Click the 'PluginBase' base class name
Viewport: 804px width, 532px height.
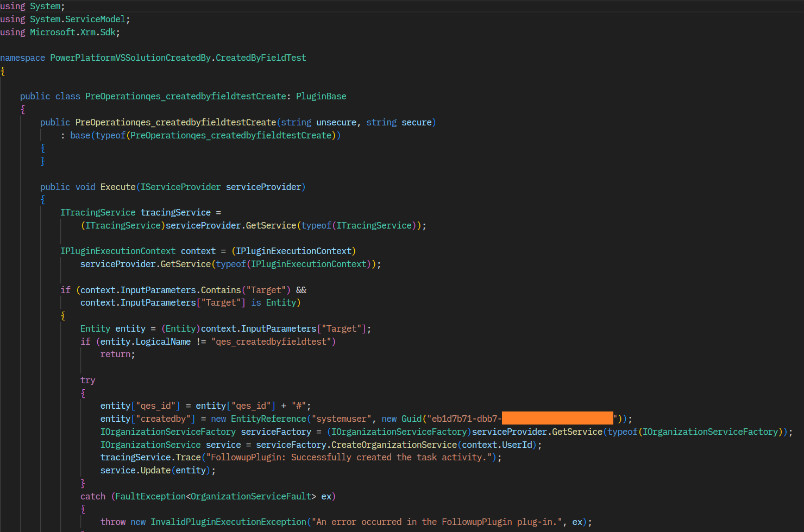point(321,97)
